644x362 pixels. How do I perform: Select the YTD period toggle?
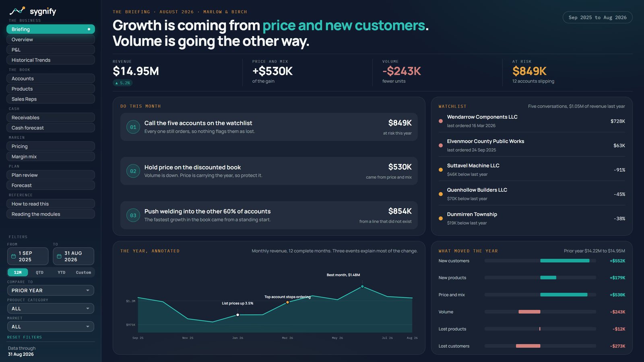click(62, 272)
